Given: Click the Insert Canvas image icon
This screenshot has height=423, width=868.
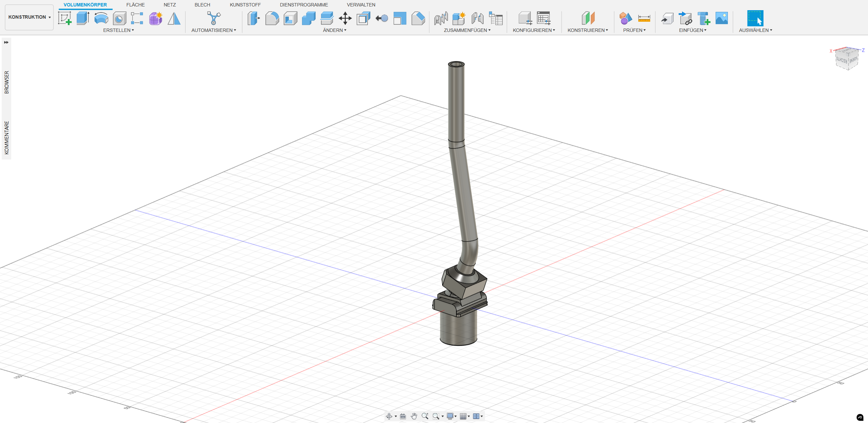Looking at the screenshot, I should [x=721, y=18].
